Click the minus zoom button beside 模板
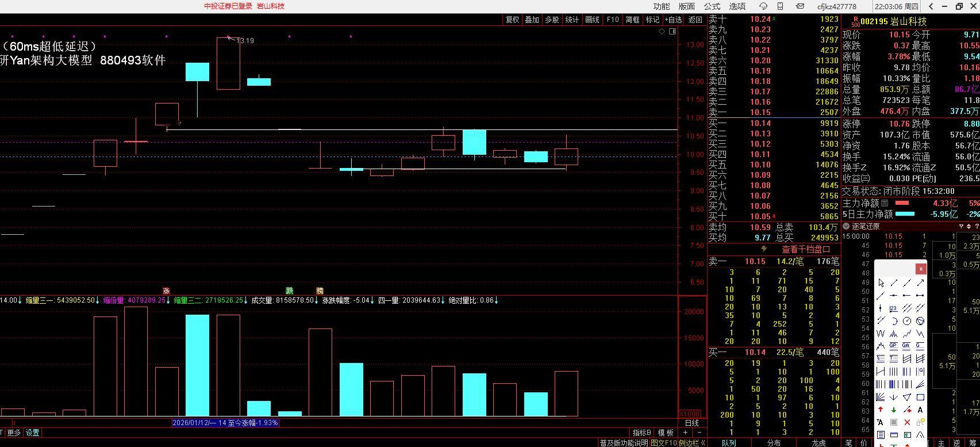Image resolution: width=980 pixels, height=447 pixels. click(699, 433)
